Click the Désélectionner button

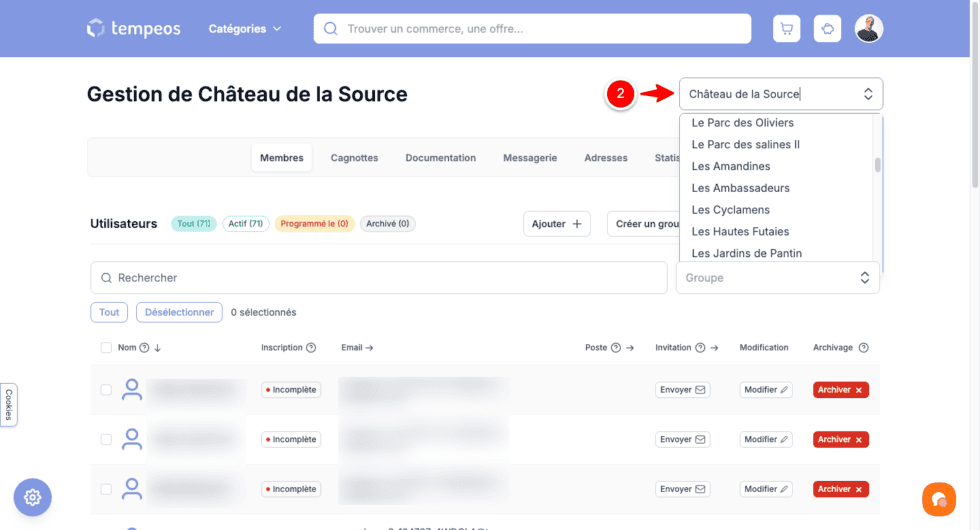(179, 312)
